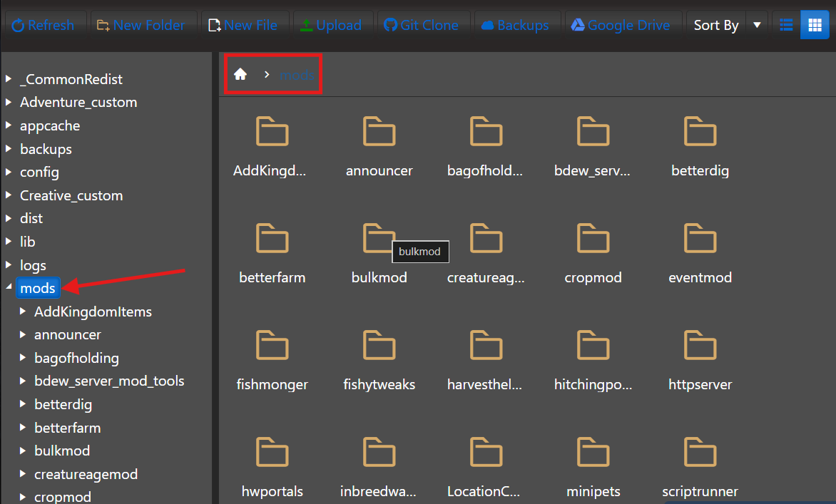
Task: Expand the bulkmod subfolder arrow
Action: click(x=22, y=451)
